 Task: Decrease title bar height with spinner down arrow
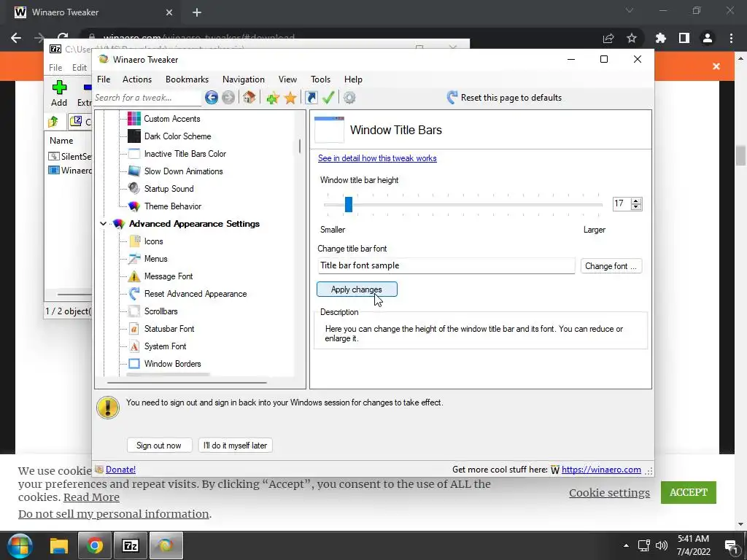pyautogui.click(x=636, y=207)
